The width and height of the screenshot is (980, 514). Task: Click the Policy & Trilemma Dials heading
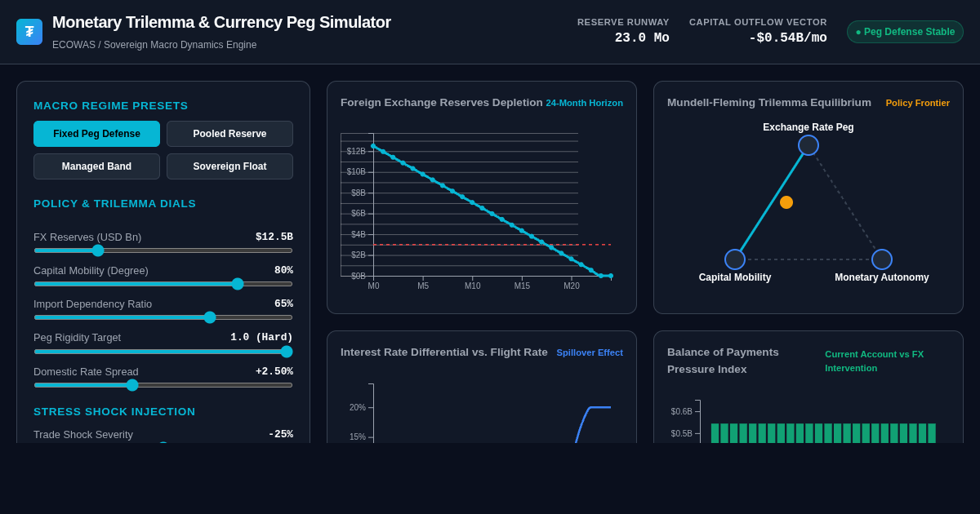point(115,204)
